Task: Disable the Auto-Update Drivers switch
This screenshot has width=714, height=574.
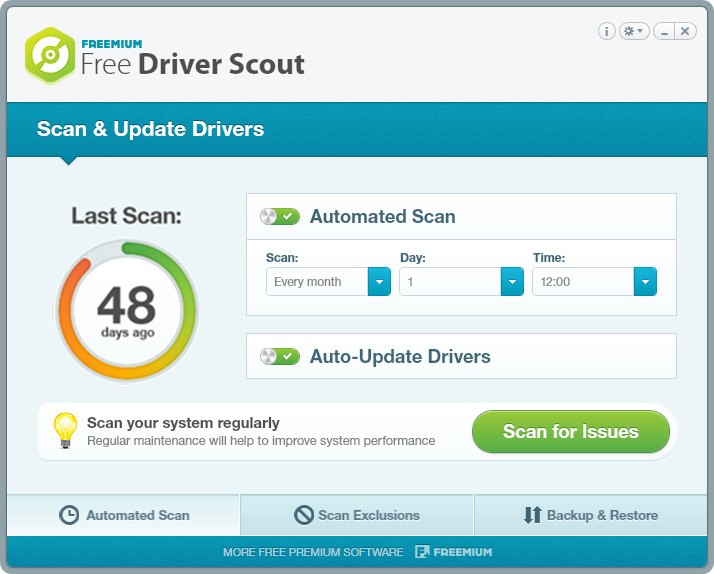Action: pyautogui.click(x=280, y=357)
